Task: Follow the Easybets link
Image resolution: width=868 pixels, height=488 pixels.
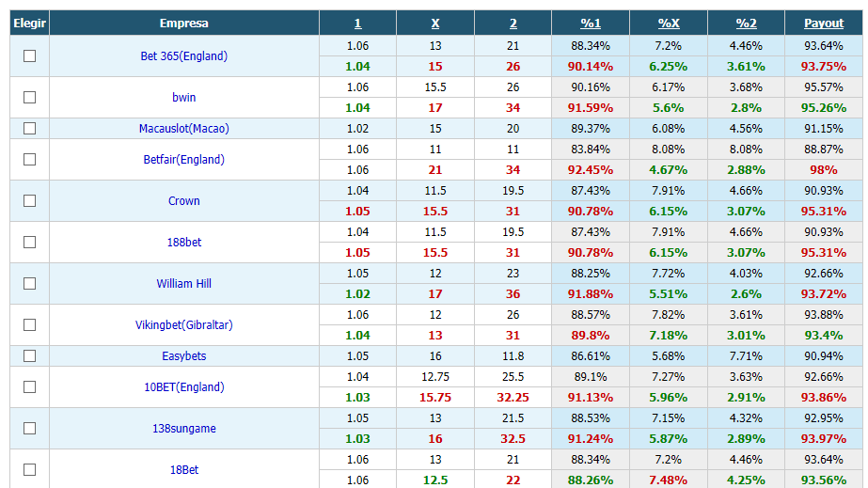Action: click(x=183, y=355)
